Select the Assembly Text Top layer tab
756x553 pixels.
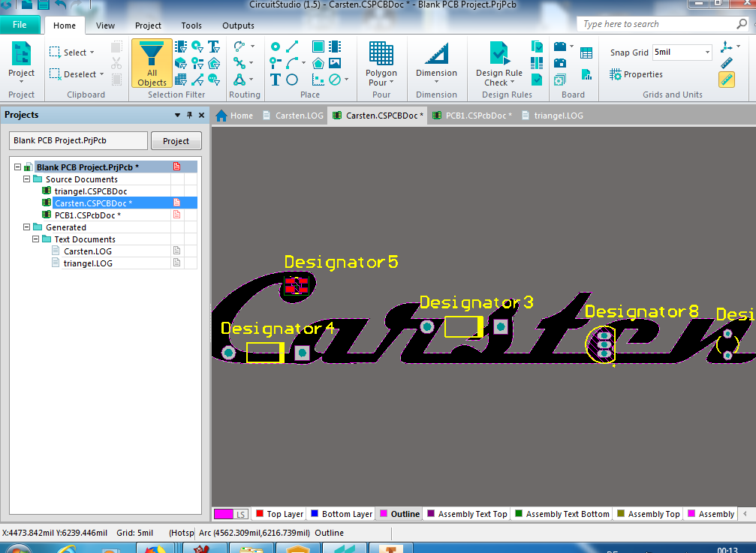(467, 514)
